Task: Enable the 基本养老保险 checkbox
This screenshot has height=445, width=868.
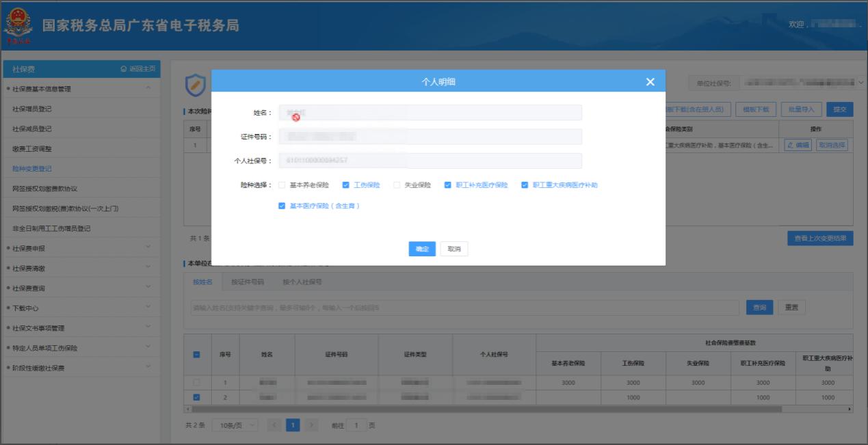Action: tap(282, 185)
